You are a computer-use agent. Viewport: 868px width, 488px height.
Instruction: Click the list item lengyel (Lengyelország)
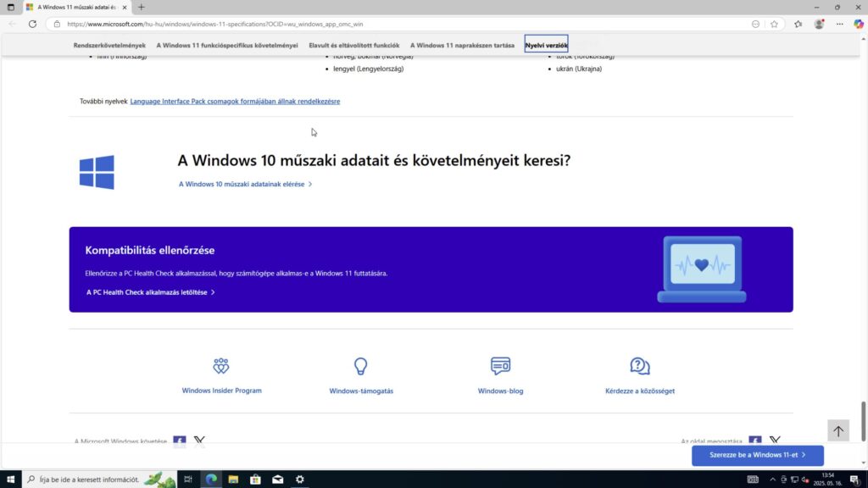pos(368,69)
